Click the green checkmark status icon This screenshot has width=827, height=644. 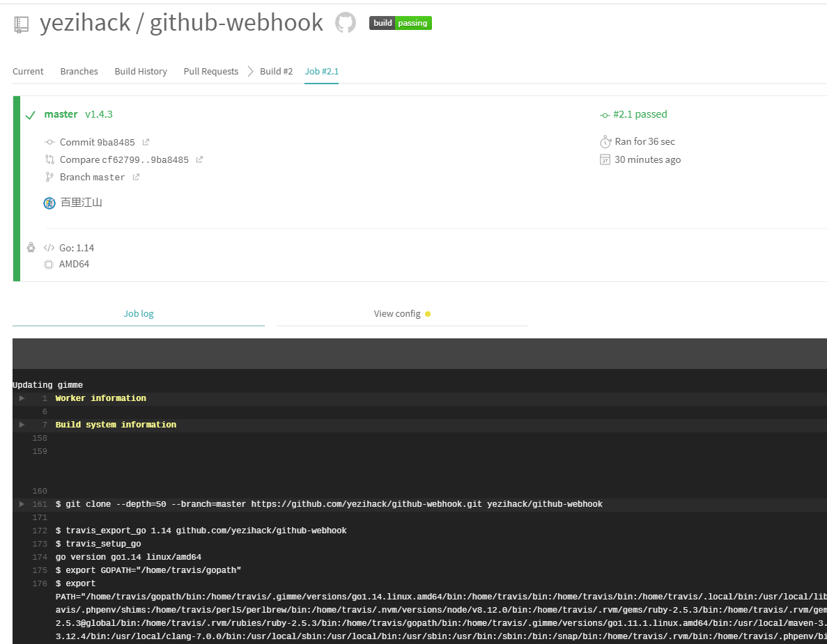(x=31, y=115)
